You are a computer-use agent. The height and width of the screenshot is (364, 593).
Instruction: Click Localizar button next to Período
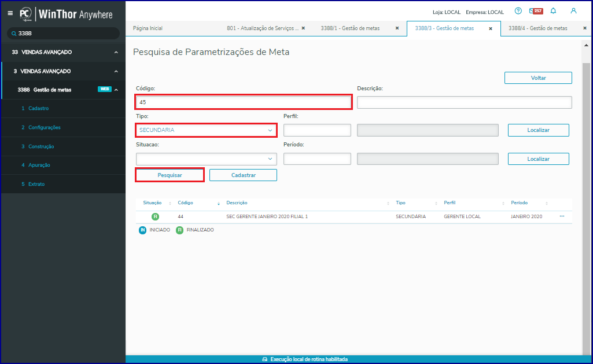538,159
